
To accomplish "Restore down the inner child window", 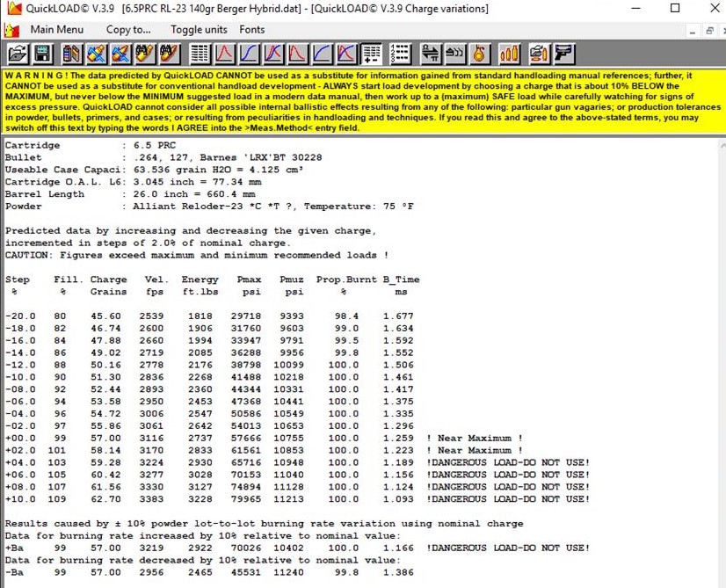I will coord(709,31).
